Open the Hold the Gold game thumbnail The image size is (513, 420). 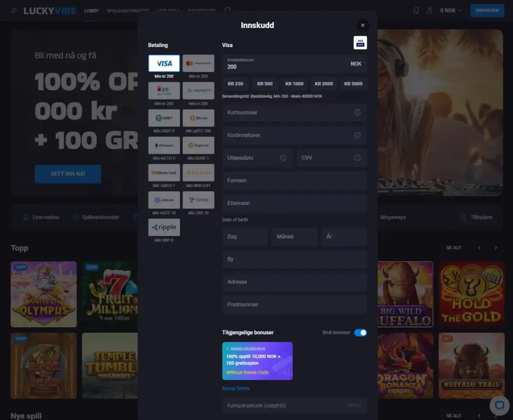[x=471, y=294]
